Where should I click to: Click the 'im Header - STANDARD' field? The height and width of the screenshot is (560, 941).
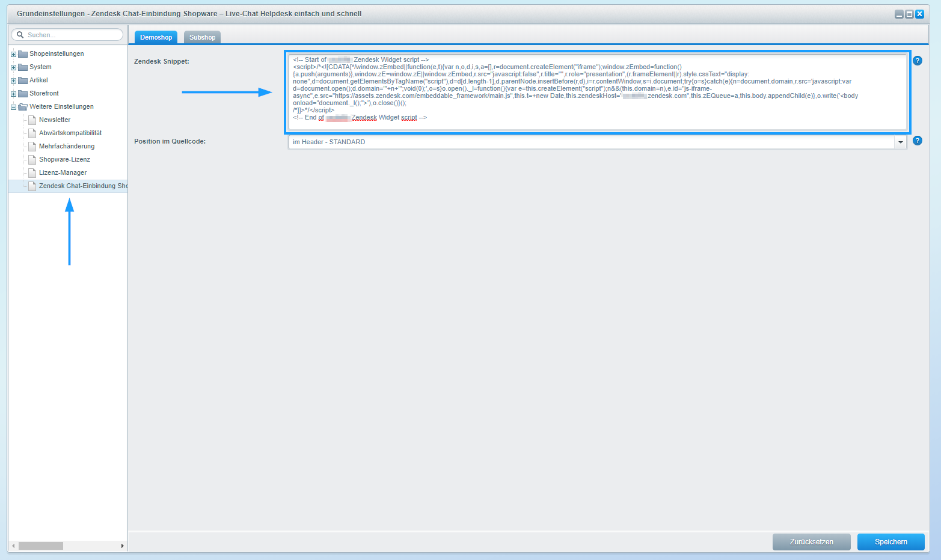click(592, 142)
